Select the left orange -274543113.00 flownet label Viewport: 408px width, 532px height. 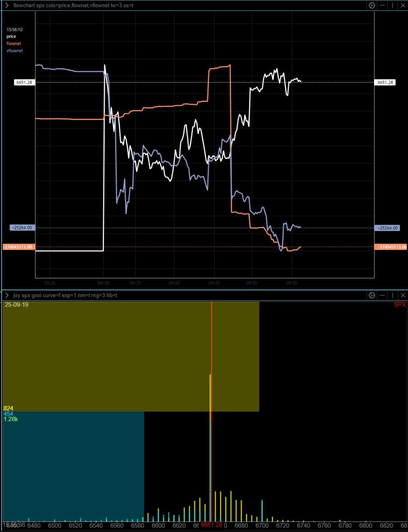[x=18, y=247]
